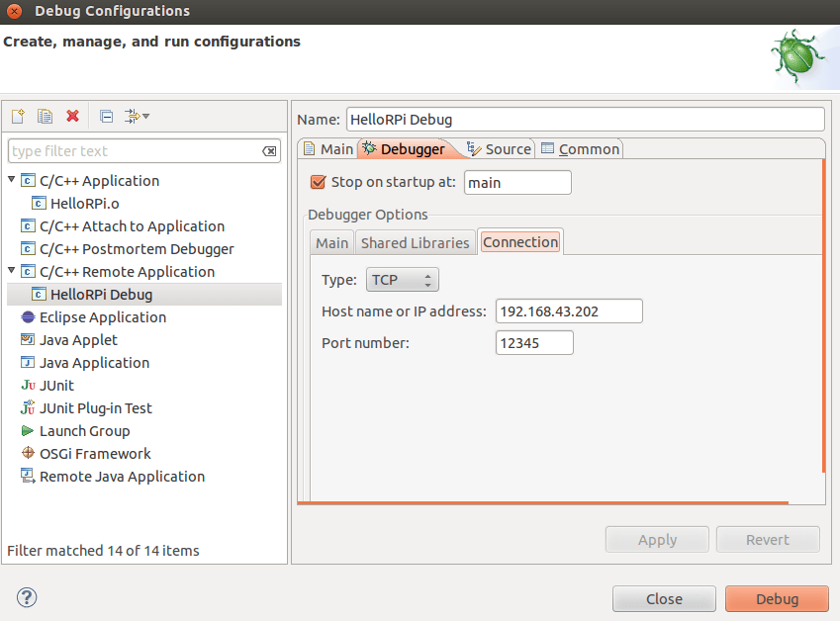
Task: Open the Common tab
Action: [x=580, y=149]
